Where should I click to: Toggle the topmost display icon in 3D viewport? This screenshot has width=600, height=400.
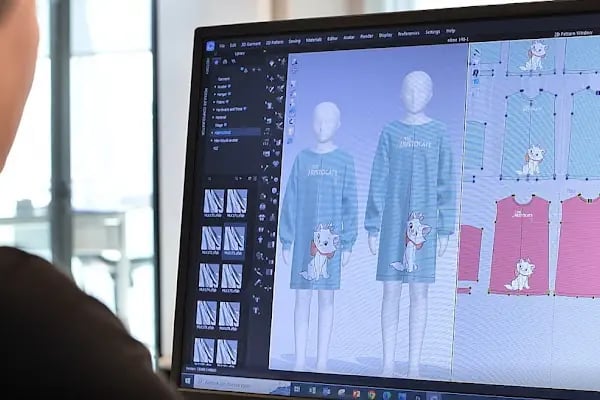[295, 62]
